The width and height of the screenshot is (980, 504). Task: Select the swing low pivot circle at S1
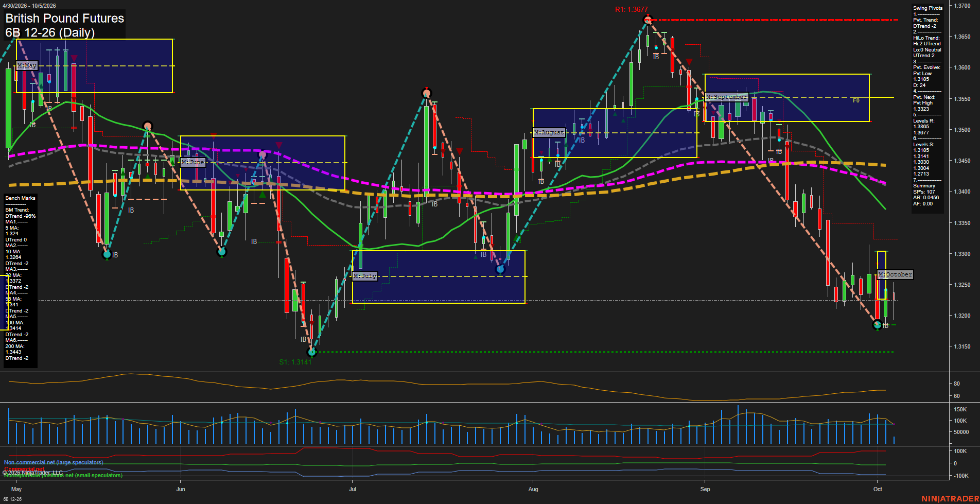[x=311, y=352]
